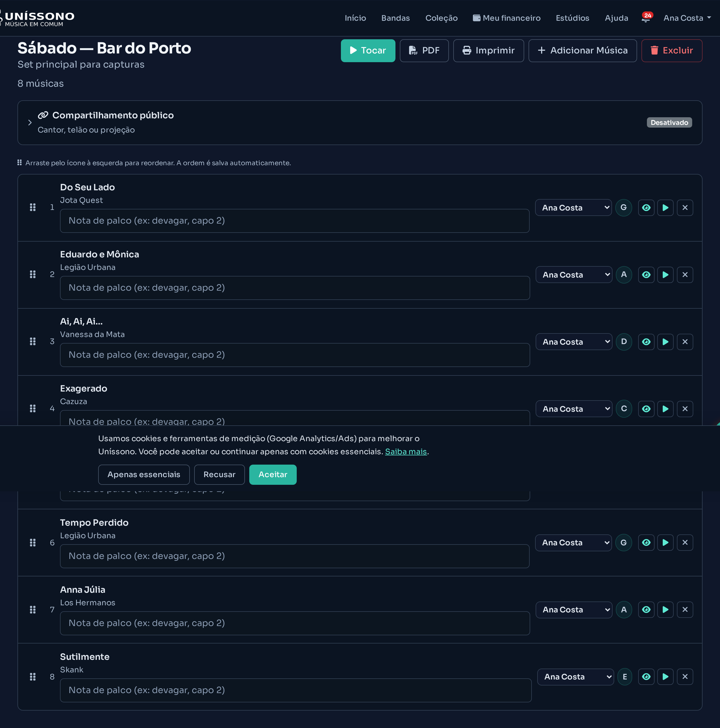Click the drag handle for Ai, Ai, Ai...

point(33,341)
